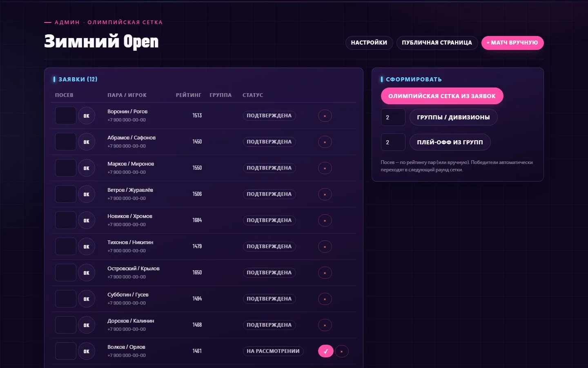Open НАСТРОЙКИ

(369, 43)
